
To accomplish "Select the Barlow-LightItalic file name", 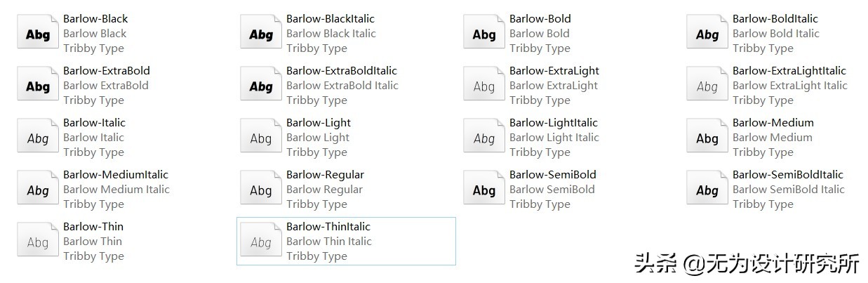I will click(553, 123).
